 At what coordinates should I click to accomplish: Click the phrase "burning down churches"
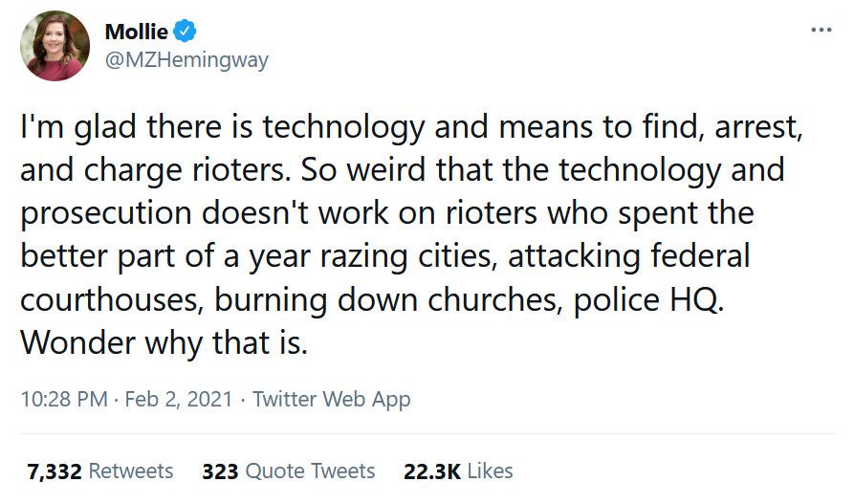coord(389,298)
